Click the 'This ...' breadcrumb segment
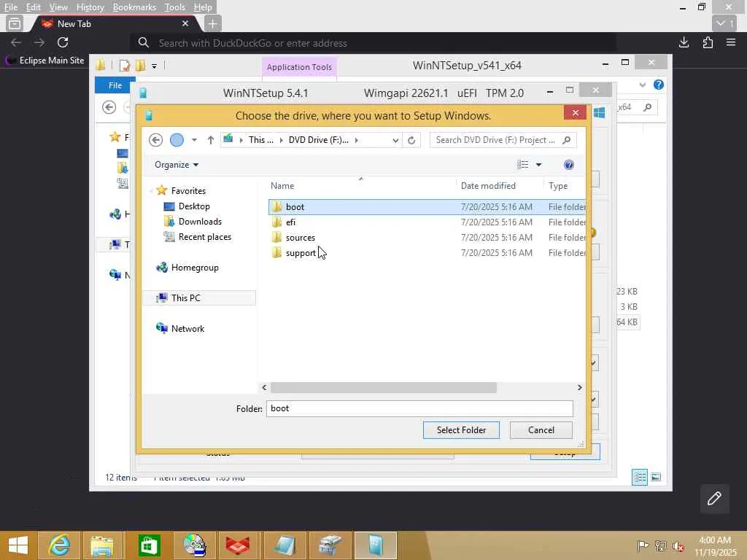747x560 pixels. pyautogui.click(x=260, y=140)
